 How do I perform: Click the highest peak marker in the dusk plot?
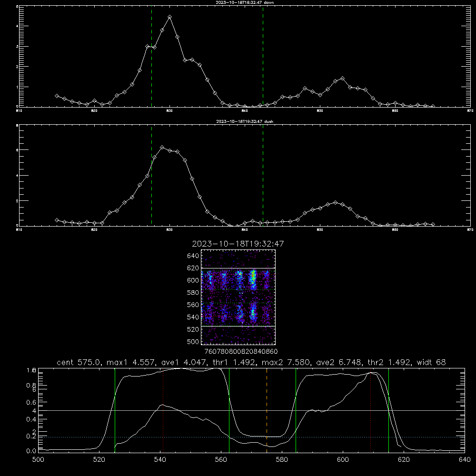click(162, 148)
